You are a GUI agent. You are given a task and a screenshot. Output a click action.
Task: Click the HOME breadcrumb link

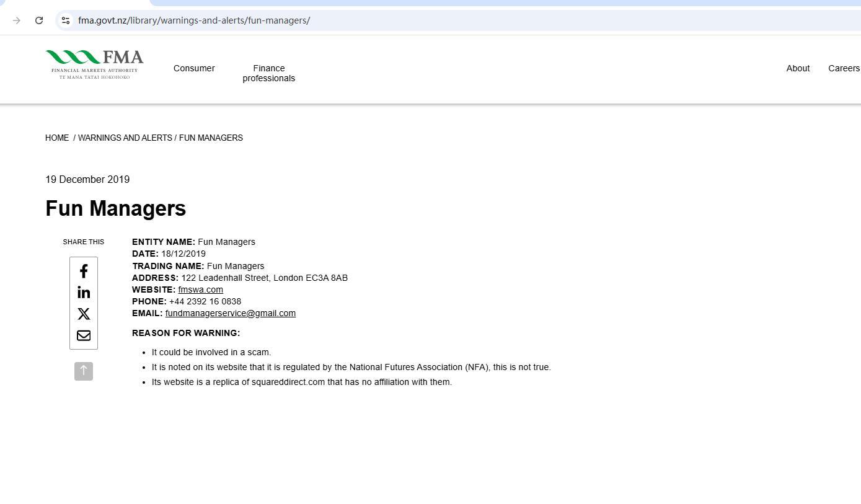point(57,138)
